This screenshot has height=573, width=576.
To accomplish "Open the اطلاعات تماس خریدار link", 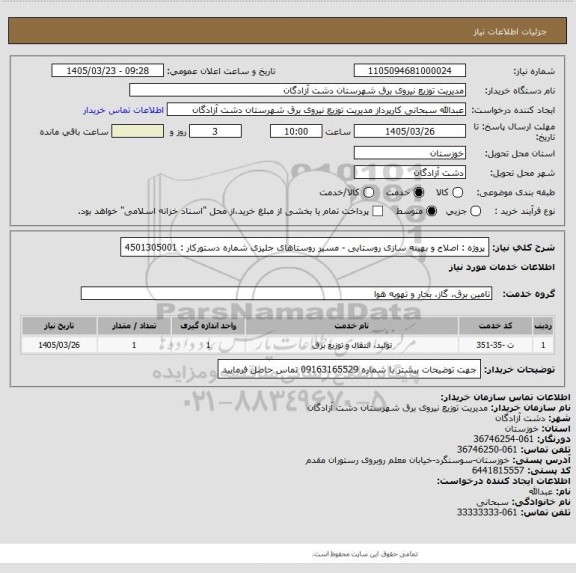I will pyautogui.click(x=123, y=110).
